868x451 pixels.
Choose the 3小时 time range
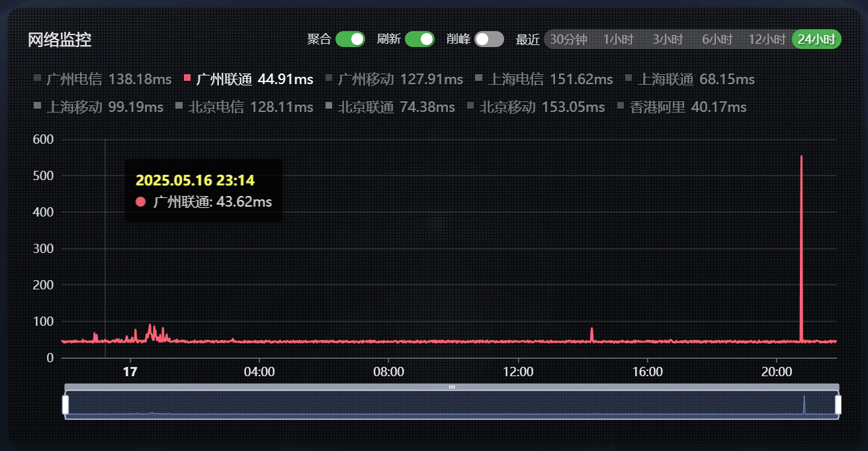coord(668,40)
